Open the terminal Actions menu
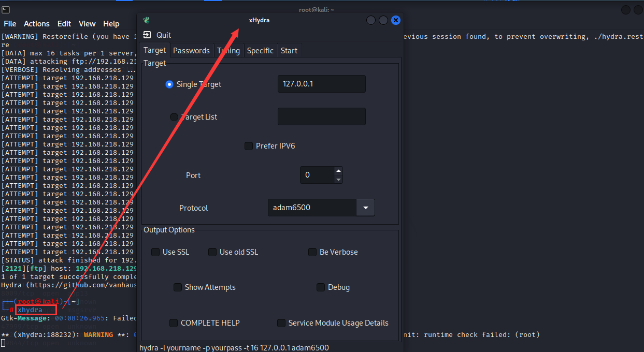 point(37,24)
